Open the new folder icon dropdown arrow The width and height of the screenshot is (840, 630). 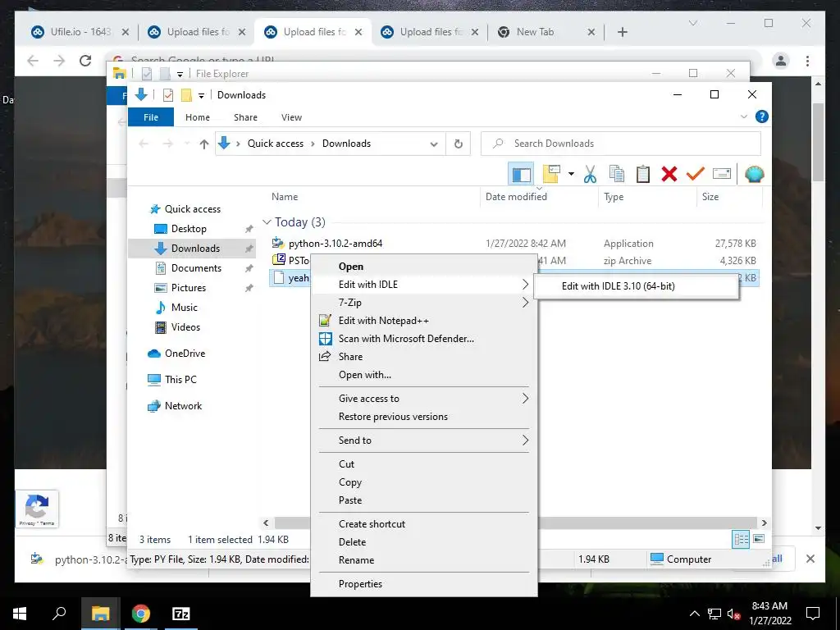pos(571,174)
